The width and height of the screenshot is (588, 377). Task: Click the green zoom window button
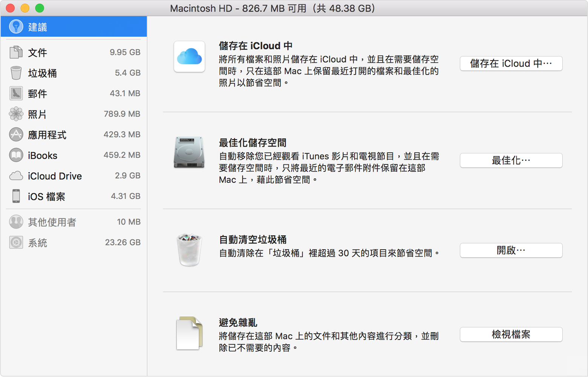[40, 8]
